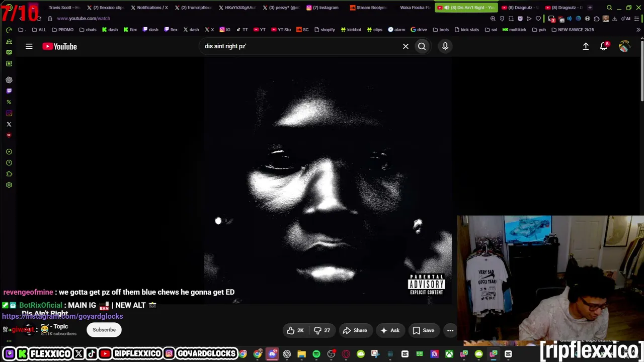Open the Xbox app from taskbar

[449, 354]
